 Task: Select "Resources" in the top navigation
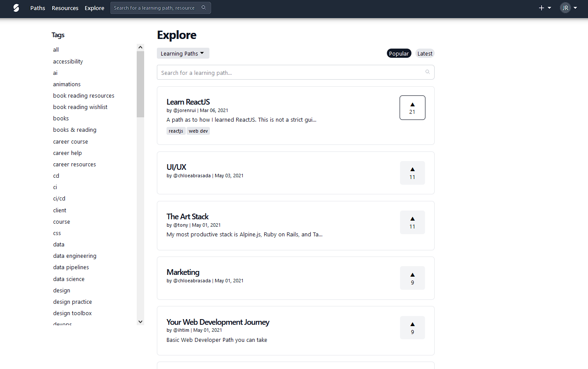pyautogui.click(x=65, y=7)
